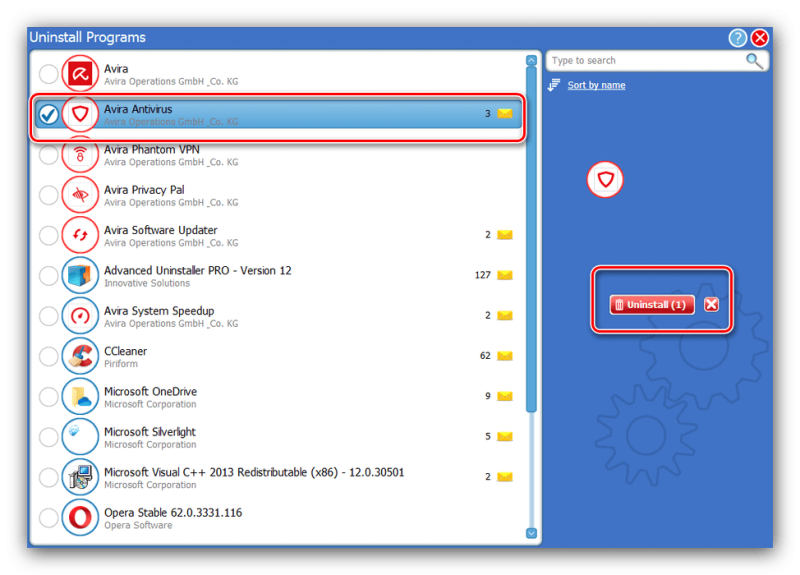The width and height of the screenshot is (800, 575).
Task: Click the Avira System Speedup icon
Action: tap(80, 316)
